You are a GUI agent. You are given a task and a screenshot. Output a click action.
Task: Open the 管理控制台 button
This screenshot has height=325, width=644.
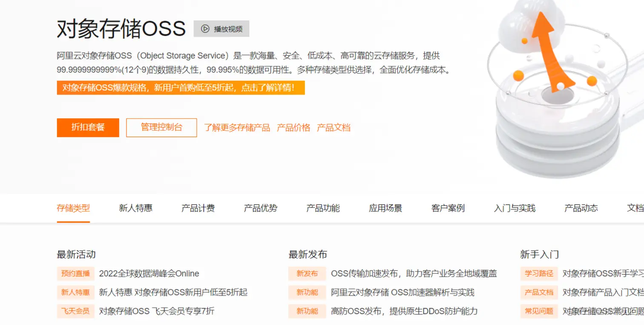(161, 128)
